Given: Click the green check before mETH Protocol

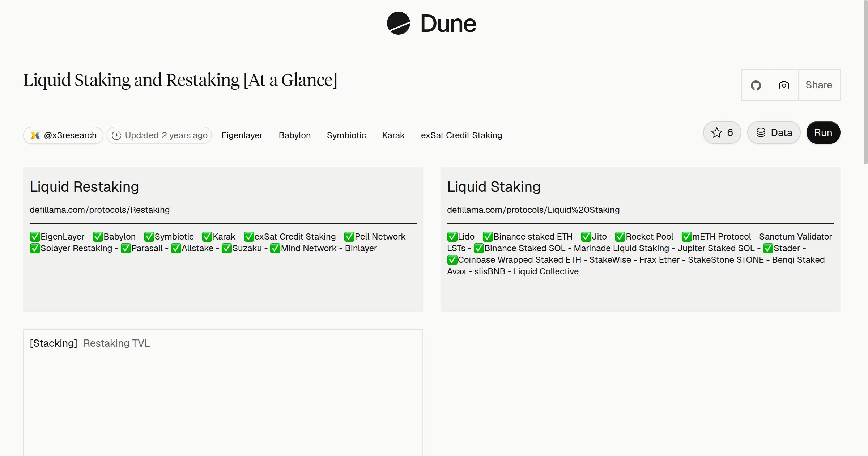Looking at the screenshot, I should point(687,237).
